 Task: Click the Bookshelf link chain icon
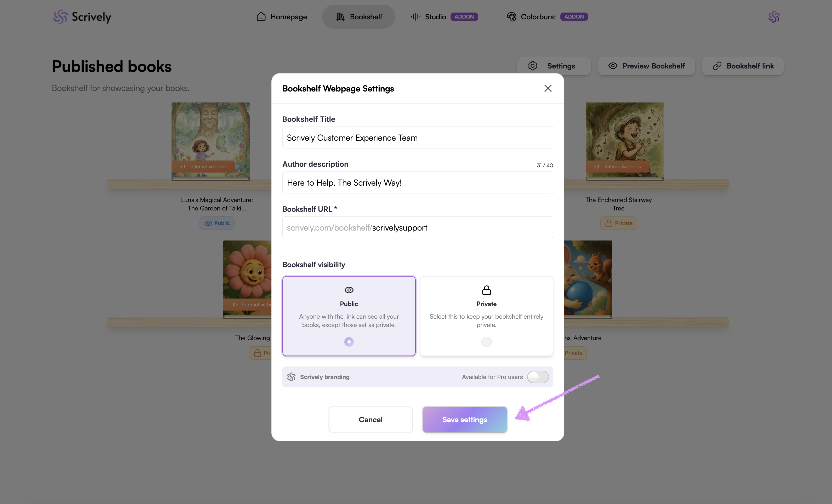point(717,66)
